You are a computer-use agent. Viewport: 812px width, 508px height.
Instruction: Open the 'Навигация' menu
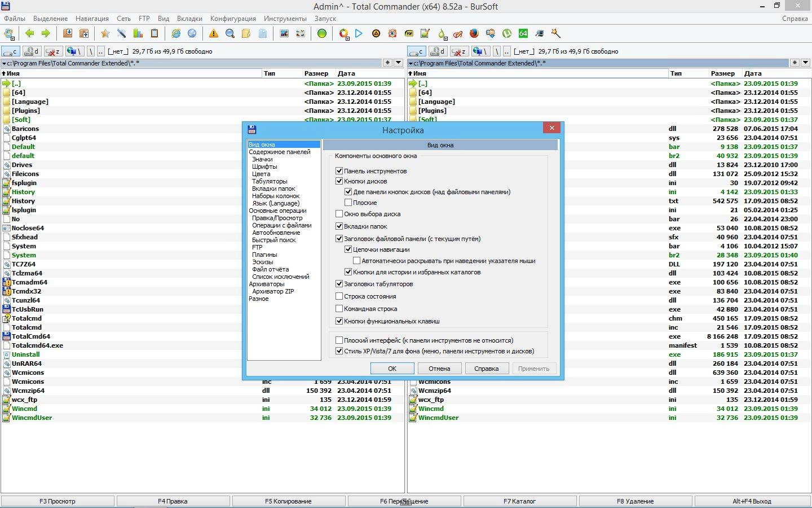click(x=92, y=19)
